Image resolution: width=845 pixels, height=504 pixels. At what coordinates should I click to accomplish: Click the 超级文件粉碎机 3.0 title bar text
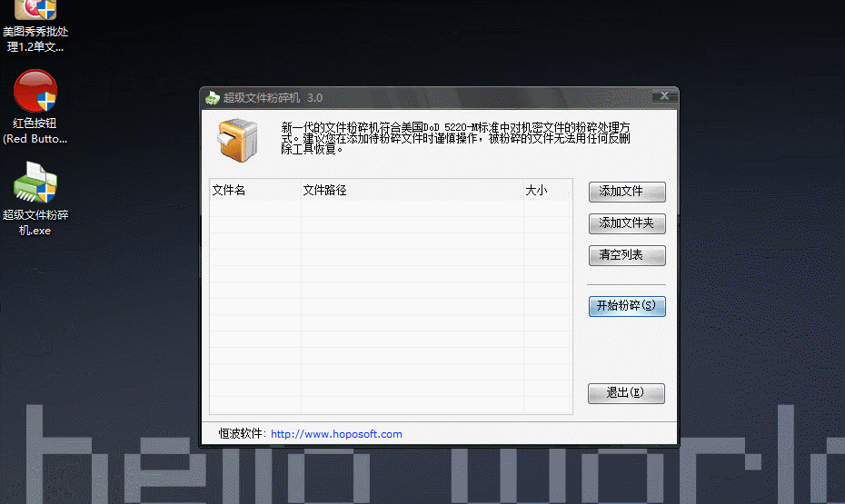click(x=273, y=97)
